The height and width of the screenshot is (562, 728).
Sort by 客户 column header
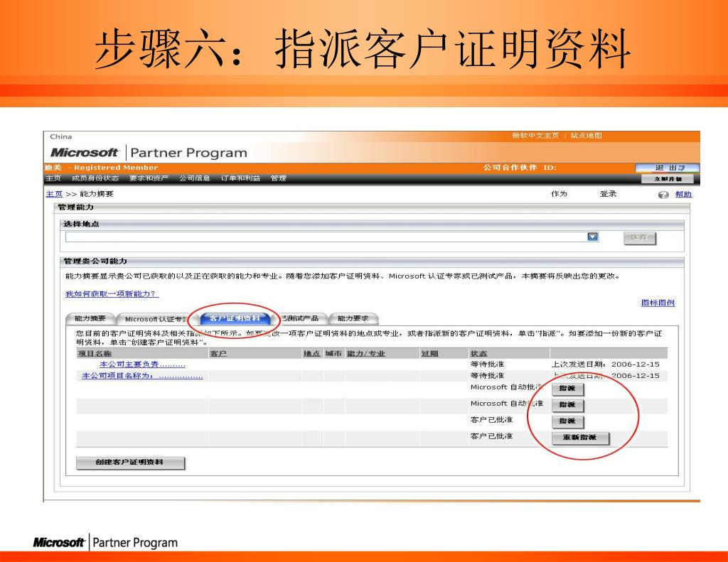pos(218,354)
